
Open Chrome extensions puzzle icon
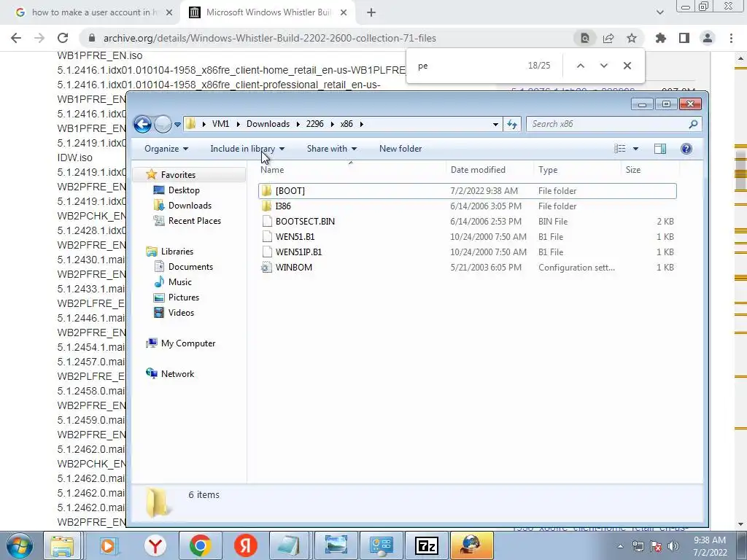(660, 38)
